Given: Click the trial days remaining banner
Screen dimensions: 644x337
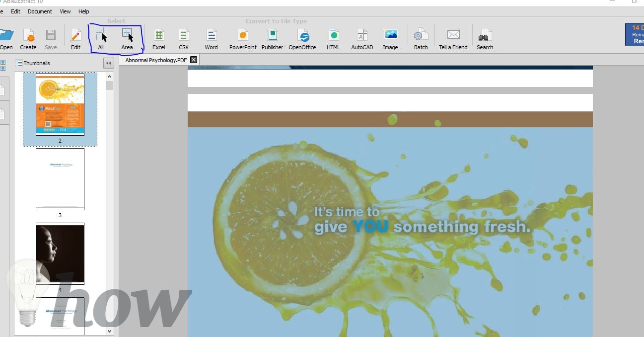Looking at the screenshot, I should [x=635, y=35].
